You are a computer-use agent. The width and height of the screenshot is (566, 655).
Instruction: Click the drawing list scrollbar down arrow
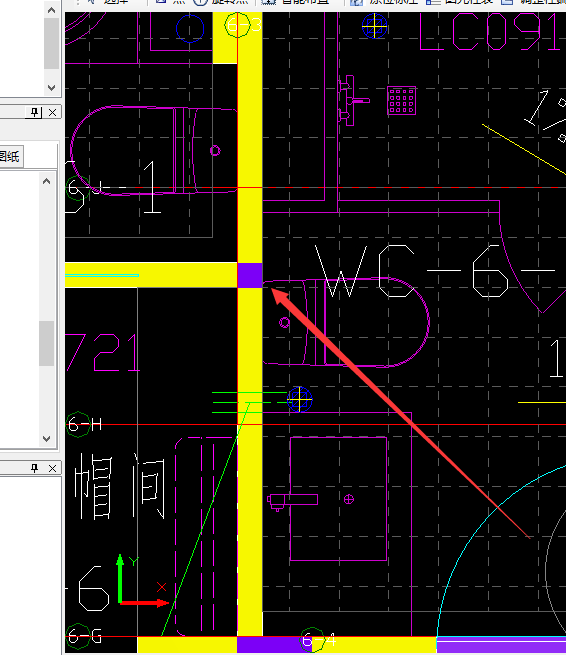coord(46,439)
